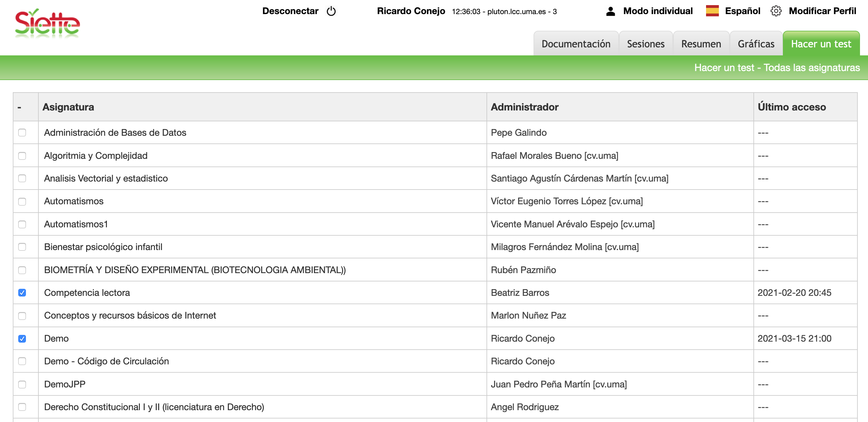868x422 pixels.
Task: Tick the Automatismos1 checkbox
Action: [x=22, y=224]
